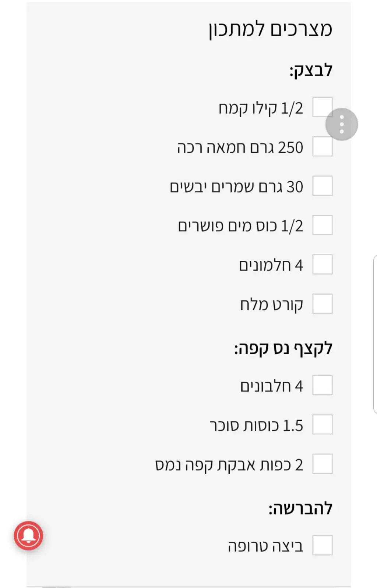Tap the edge panel handle on right side

coord(375,334)
